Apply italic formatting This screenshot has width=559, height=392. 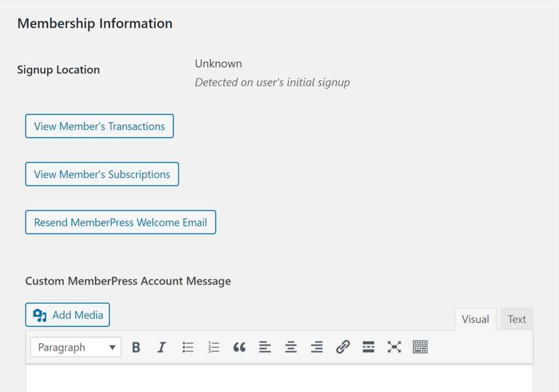161,347
